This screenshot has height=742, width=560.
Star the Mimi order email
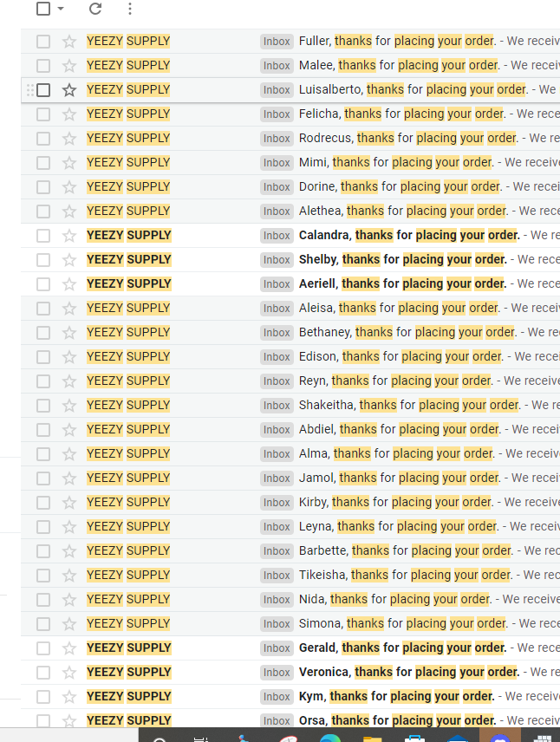click(x=69, y=163)
